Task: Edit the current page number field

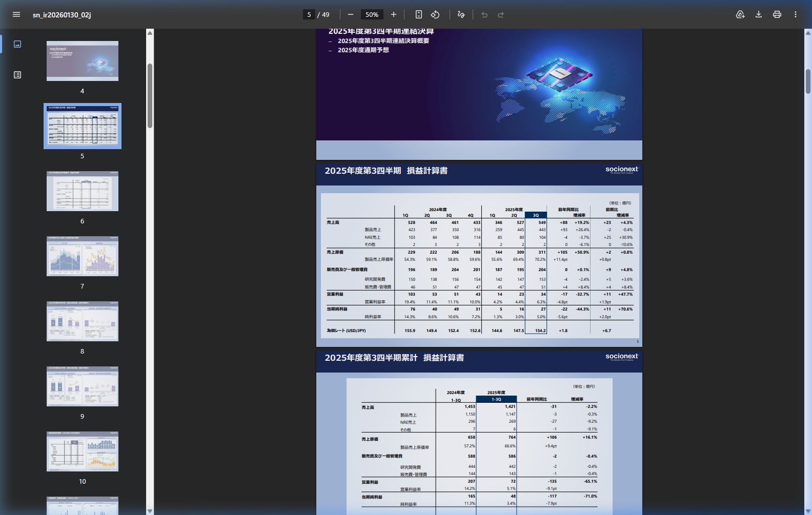Action: coord(309,14)
